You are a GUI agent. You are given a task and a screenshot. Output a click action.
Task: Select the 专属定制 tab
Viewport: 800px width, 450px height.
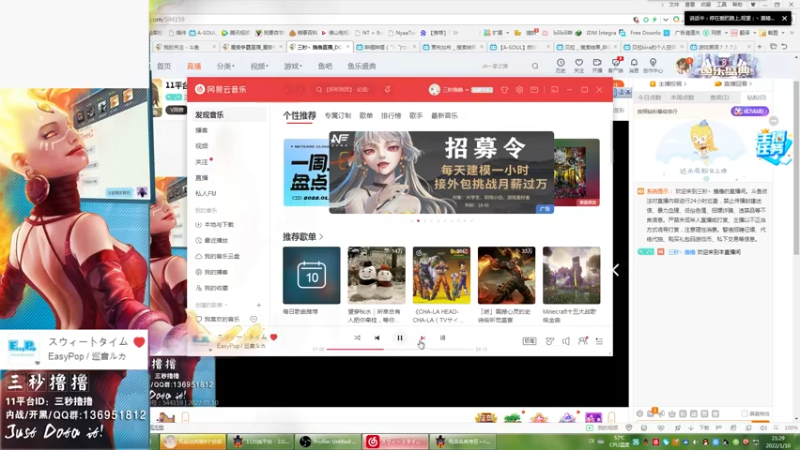tap(338, 116)
